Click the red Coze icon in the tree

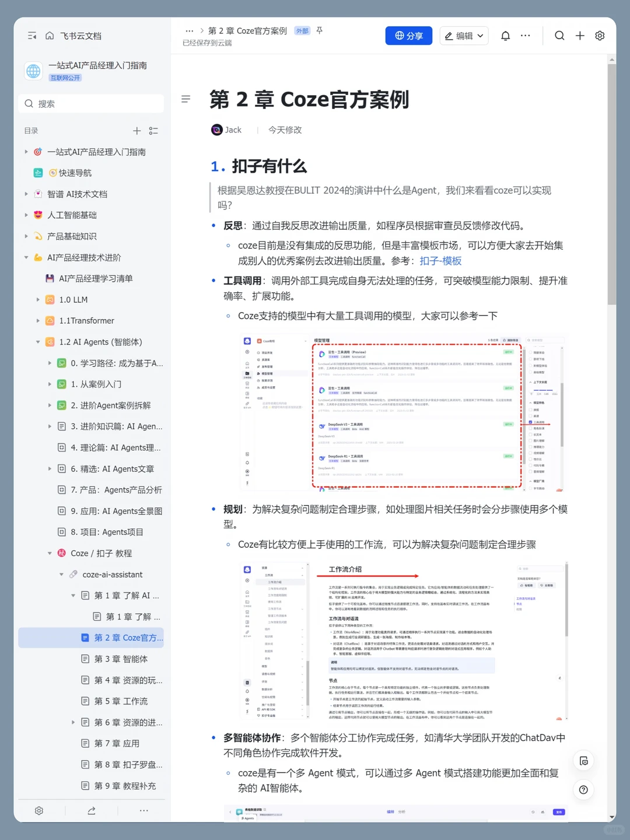(x=61, y=553)
